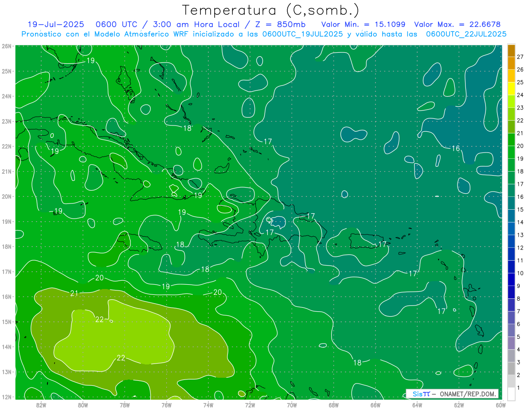The height and width of the screenshot is (411, 532).
Task: Click latitude axis label "22N"
Action: point(6,146)
